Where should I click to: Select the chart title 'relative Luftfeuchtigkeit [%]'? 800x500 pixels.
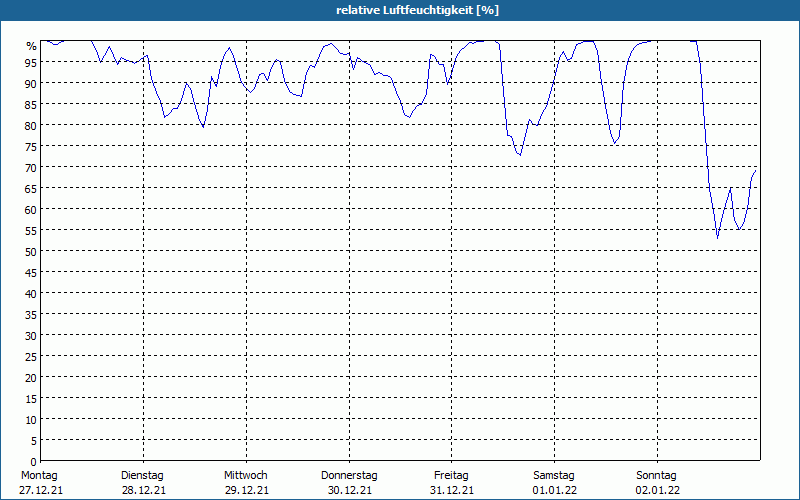click(x=417, y=10)
